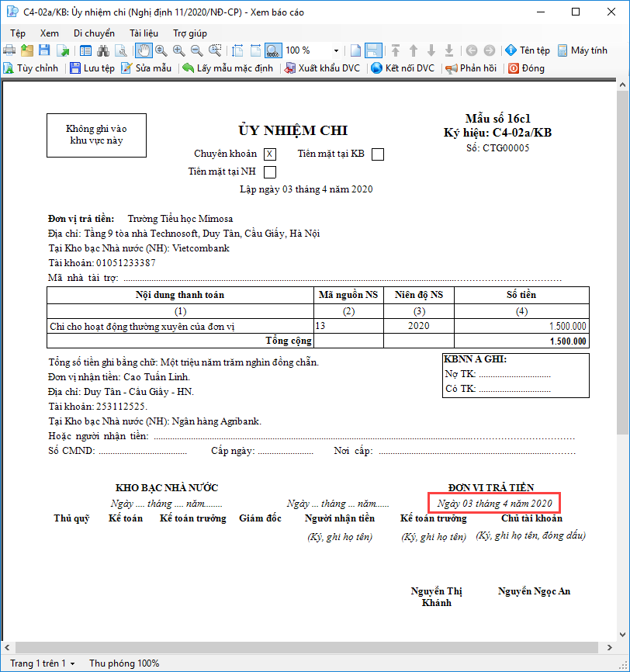Toggle the continuous page view icon

tap(373, 50)
